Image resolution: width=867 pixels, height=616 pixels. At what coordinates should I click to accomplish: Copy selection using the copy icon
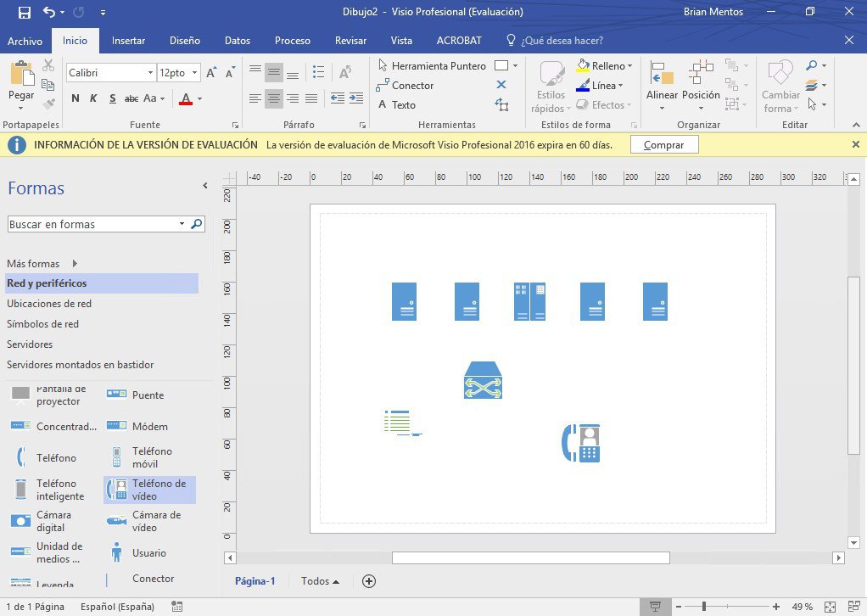pos(48,85)
